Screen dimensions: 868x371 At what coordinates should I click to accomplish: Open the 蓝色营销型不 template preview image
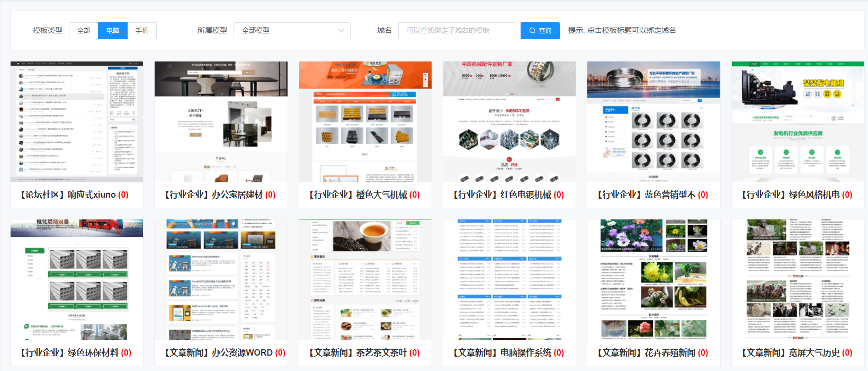(x=654, y=122)
